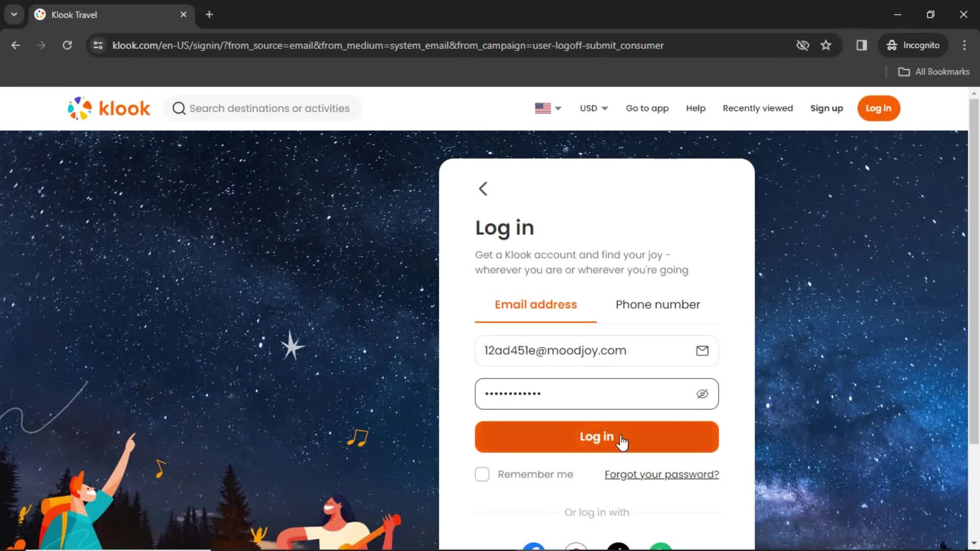
Task: Enable the Remember me checkbox
Action: point(482,474)
